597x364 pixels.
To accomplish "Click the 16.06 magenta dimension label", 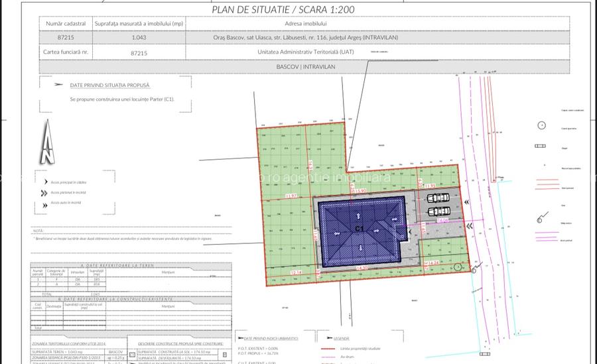I will pyautogui.click(x=443, y=221).
